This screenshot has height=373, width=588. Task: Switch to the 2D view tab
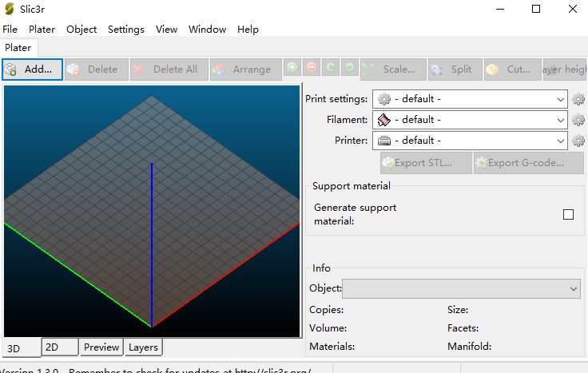tap(60, 347)
